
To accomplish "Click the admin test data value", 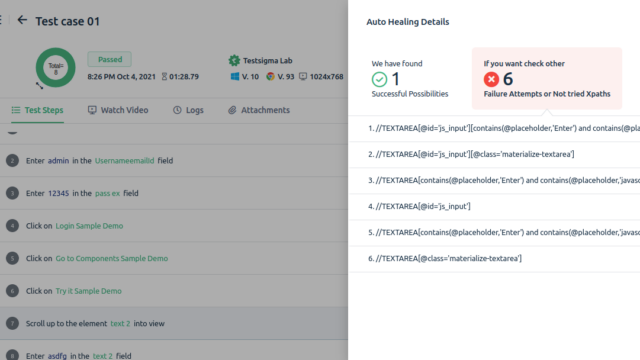I will [58, 160].
